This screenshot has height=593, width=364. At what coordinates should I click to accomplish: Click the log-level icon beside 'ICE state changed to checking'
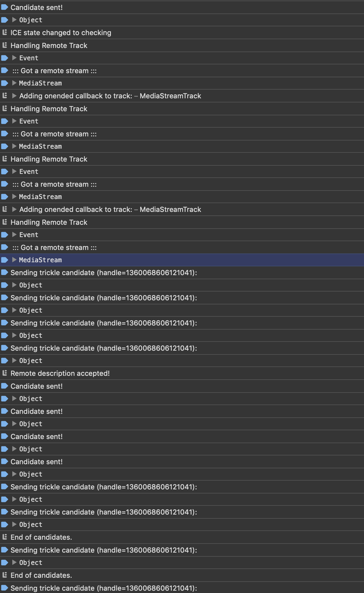coord(5,32)
